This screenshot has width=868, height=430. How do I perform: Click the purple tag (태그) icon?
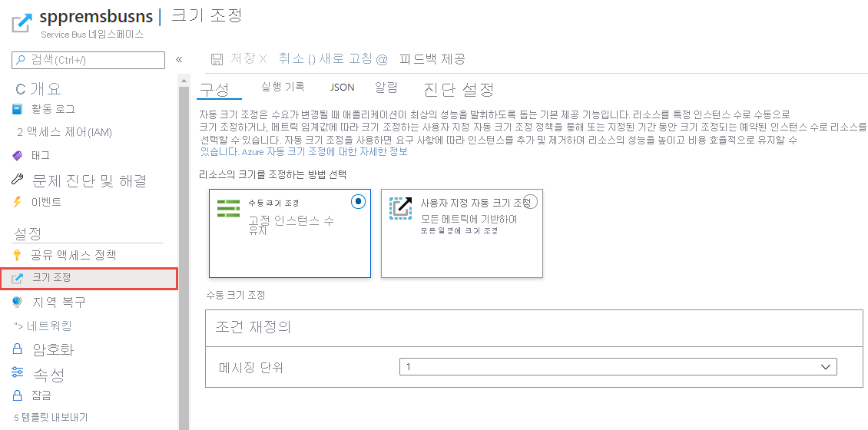click(18, 155)
